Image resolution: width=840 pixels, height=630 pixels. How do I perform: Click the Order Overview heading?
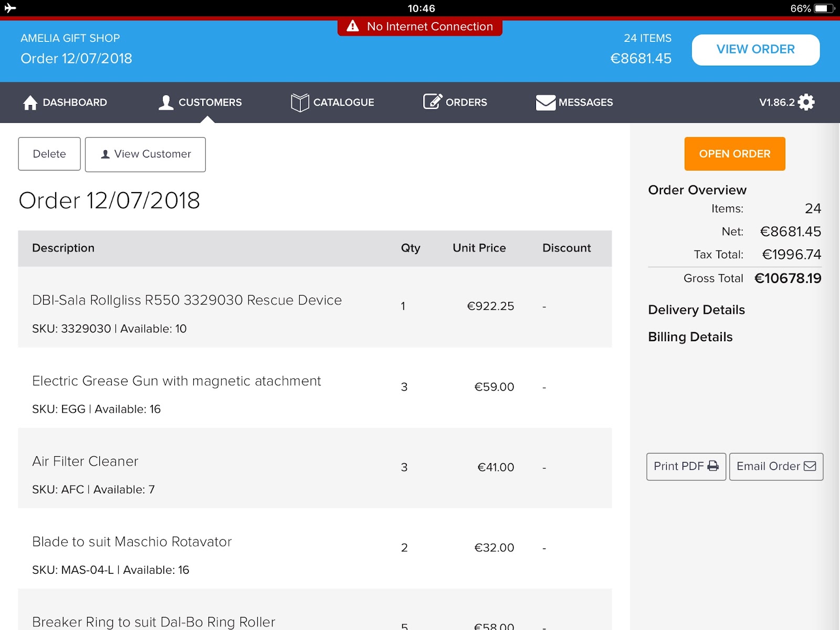pos(697,190)
